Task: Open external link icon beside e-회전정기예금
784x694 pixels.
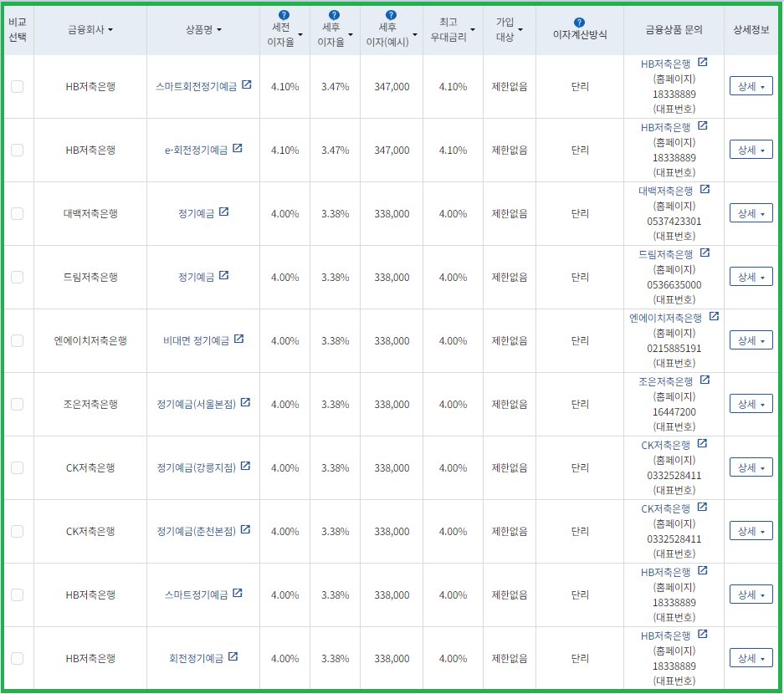Action: 238,148
